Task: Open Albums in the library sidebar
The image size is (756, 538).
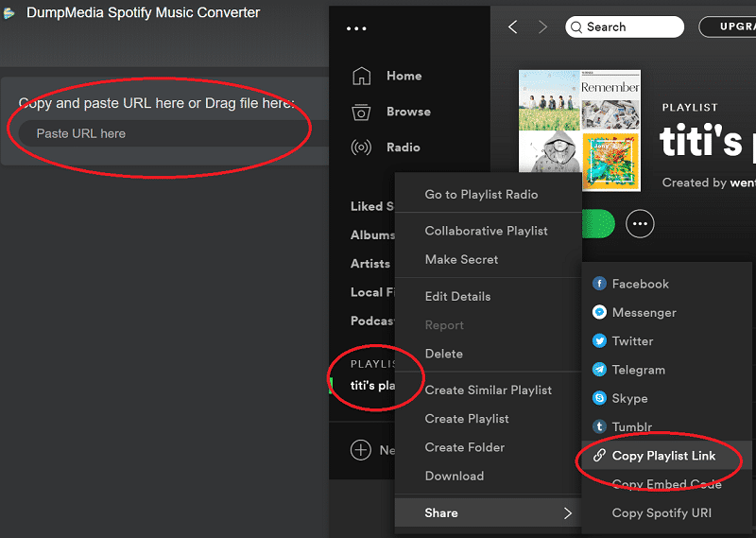Action: [372, 235]
